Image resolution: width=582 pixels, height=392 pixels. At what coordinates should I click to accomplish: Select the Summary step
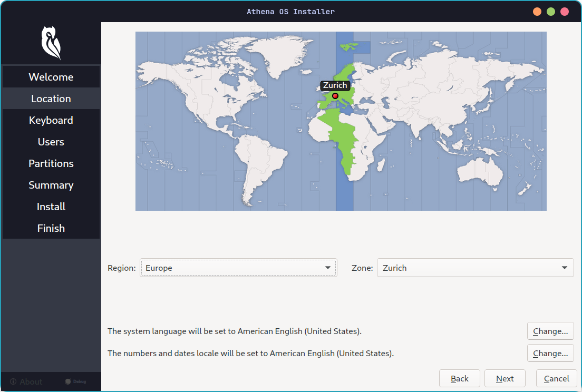click(x=51, y=185)
